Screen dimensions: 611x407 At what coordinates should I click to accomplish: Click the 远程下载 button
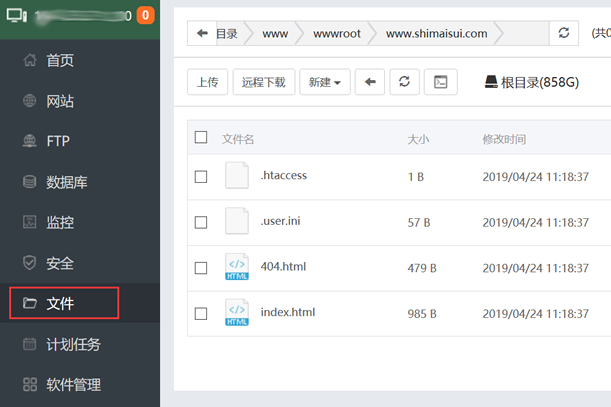coord(264,82)
